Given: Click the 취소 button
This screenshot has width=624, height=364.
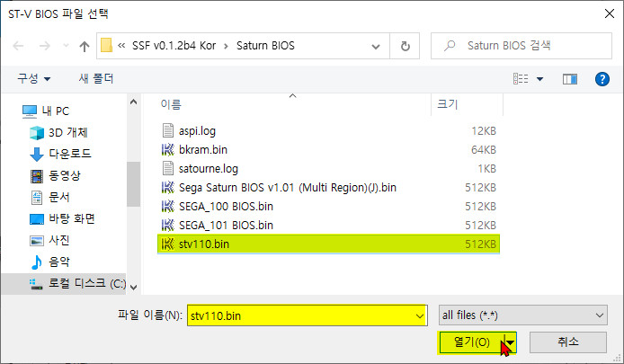Looking at the screenshot, I should pyautogui.click(x=568, y=342).
